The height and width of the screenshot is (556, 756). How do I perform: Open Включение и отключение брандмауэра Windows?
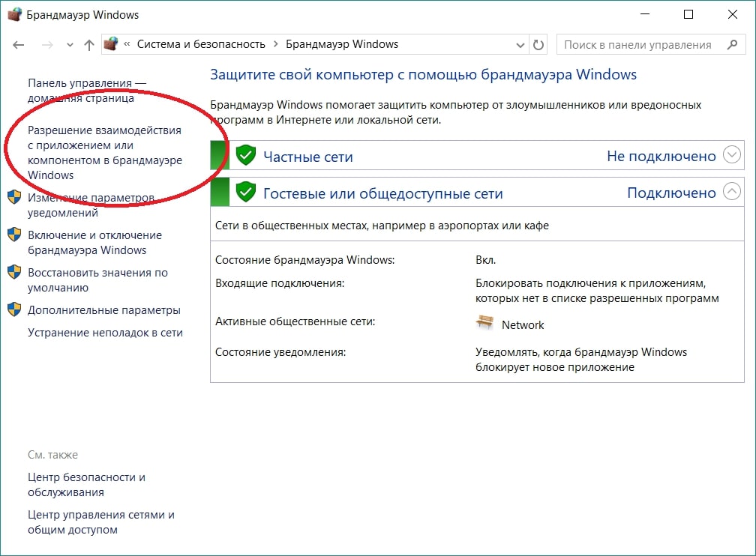(x=94, y=242)
